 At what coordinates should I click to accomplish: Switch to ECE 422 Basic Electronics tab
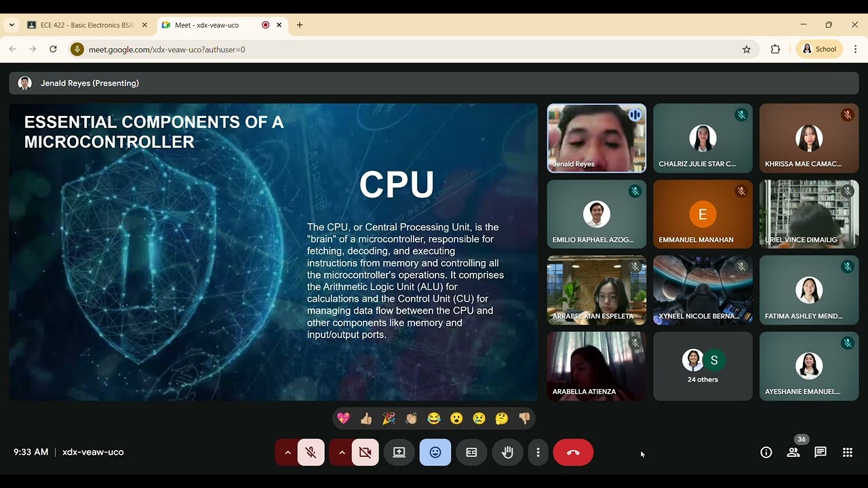point(87,25)
